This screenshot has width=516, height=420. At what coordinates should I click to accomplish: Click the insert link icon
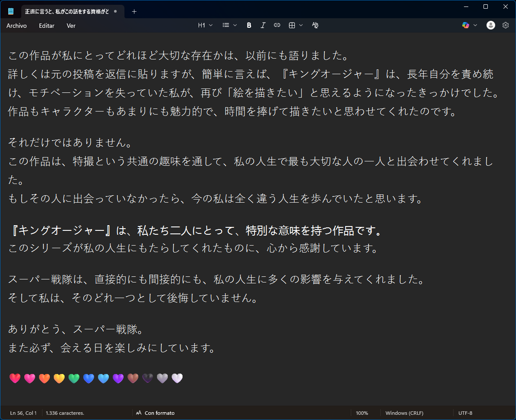[277, 25]
